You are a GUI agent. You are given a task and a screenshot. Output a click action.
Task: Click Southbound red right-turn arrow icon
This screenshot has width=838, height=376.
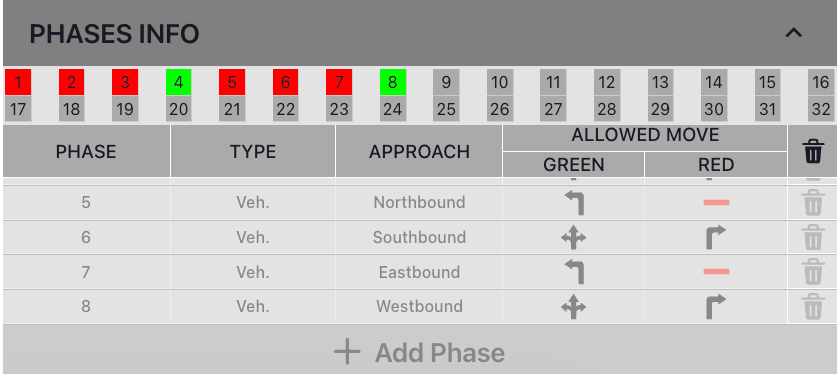[x=716, y=238]
